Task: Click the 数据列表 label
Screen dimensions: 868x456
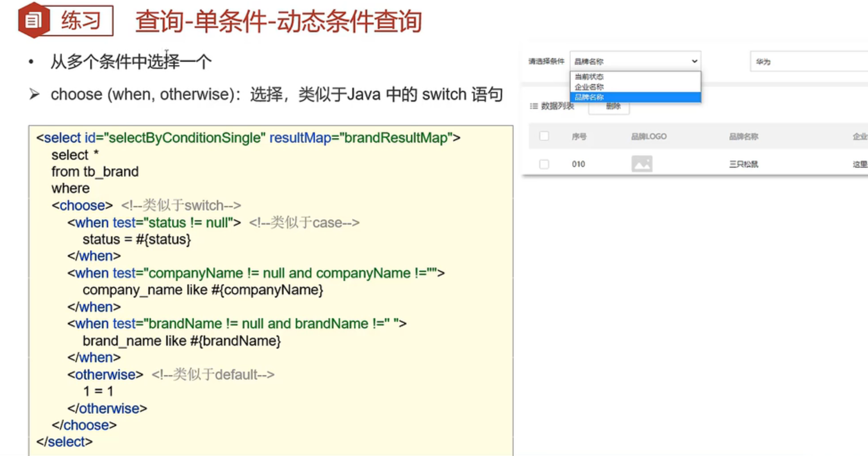Action: [557, 106]
